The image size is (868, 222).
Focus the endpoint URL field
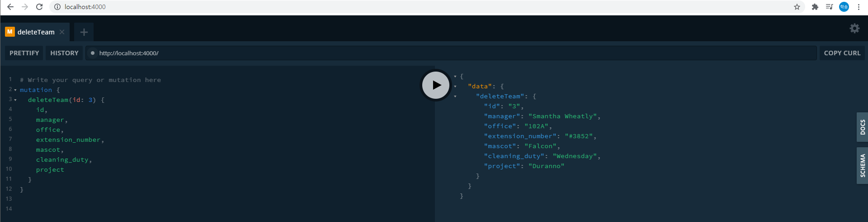(x=451, y=53)
